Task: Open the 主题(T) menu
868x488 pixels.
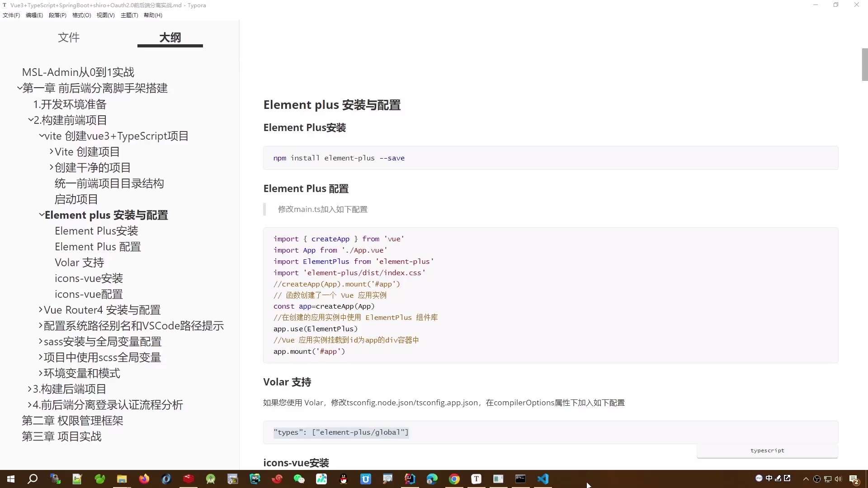Action: (129, 15)
